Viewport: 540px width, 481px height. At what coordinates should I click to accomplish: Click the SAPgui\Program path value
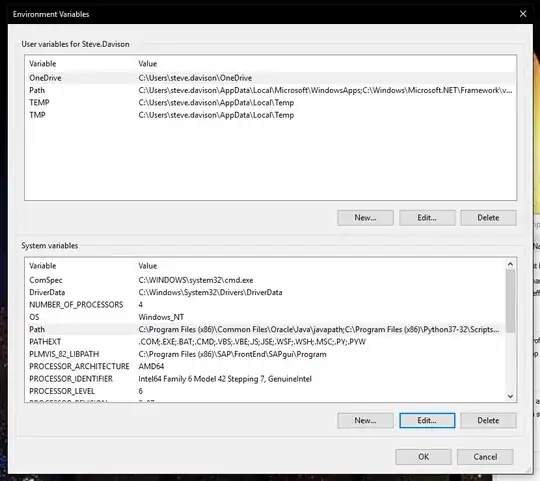pyautogui.click(x=232, y=354)
